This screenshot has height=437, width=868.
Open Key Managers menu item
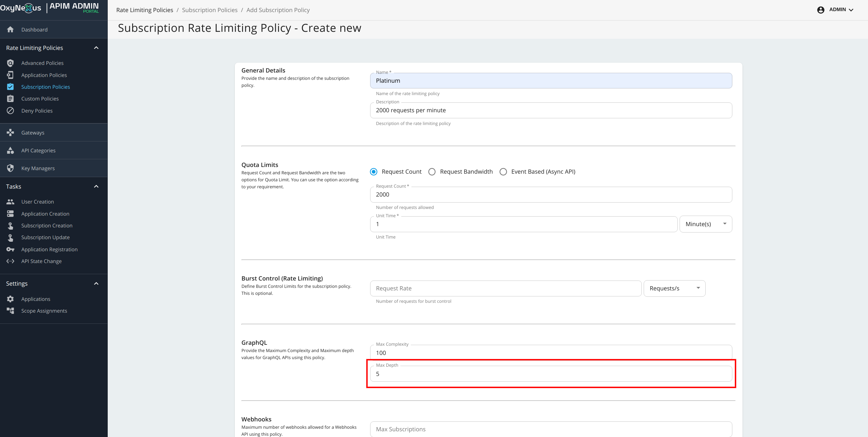(54, 168)
